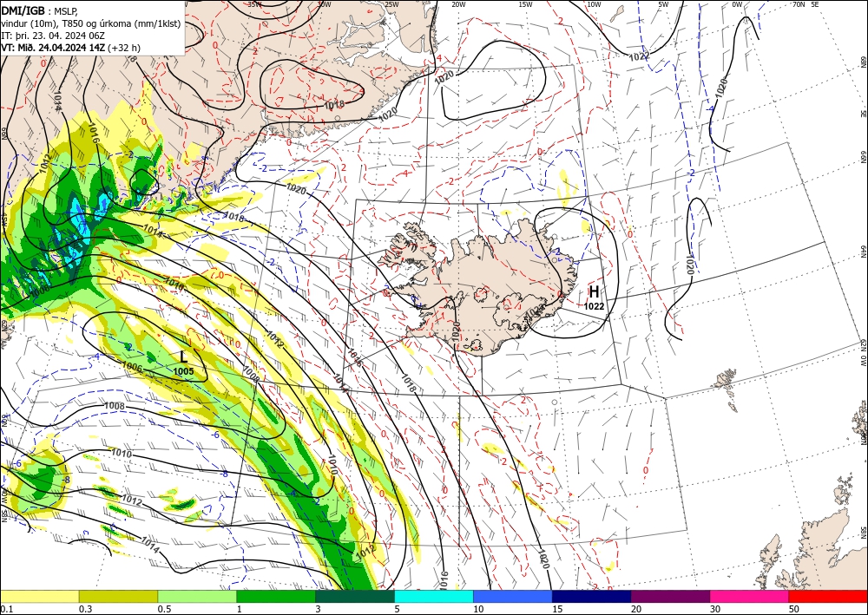Screen dimensions: 868x615
Task: Click the 1005 low pressure value label
Action: tap(184, 371)
